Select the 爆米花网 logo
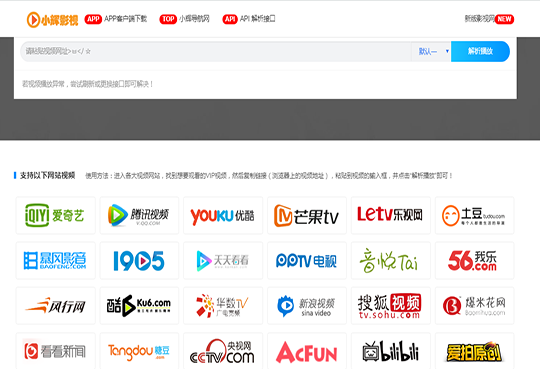This screenshot has height=369, width=540. pos(475,306)
